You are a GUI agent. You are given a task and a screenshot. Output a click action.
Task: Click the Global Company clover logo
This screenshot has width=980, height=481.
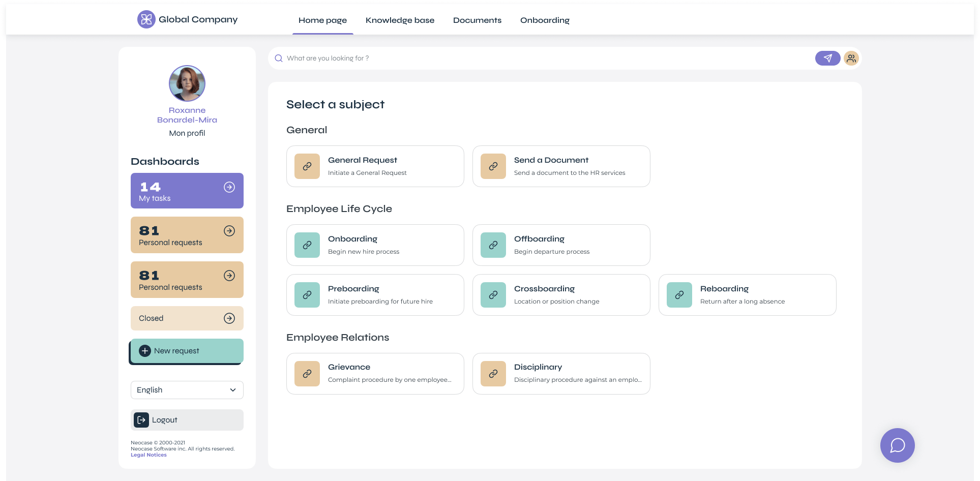(x=145, y=19)
